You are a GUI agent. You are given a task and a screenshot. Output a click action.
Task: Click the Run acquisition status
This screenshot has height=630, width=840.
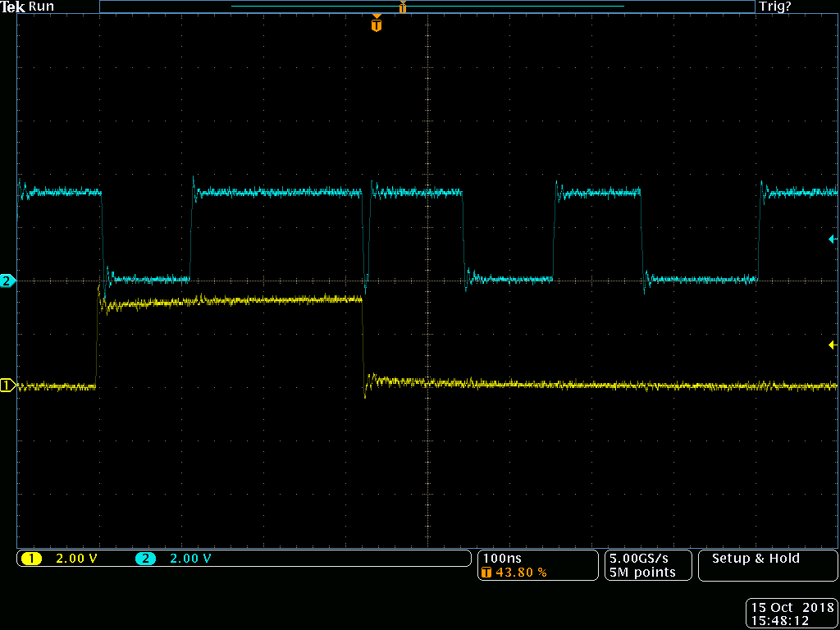(41, 7)
